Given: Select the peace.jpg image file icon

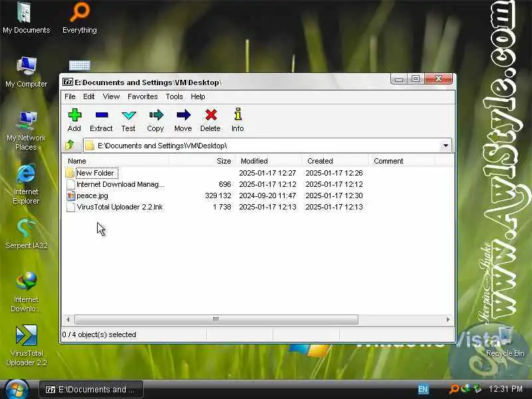Looking at the screenshot, I should (x=70, y=196).
